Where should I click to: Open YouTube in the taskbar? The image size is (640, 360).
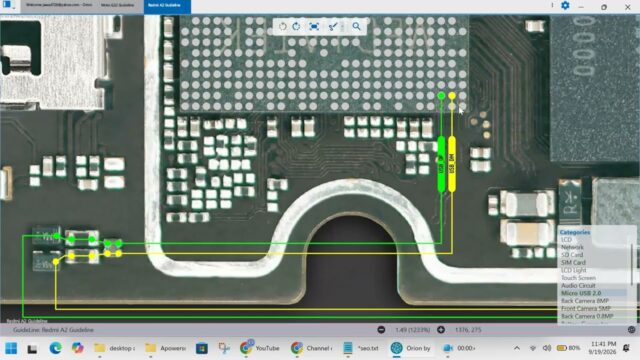[260, 348]
